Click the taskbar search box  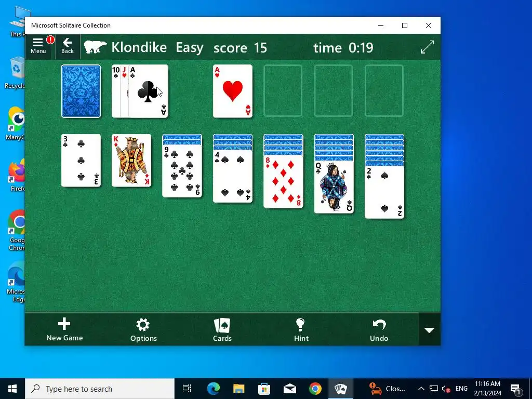100,389
